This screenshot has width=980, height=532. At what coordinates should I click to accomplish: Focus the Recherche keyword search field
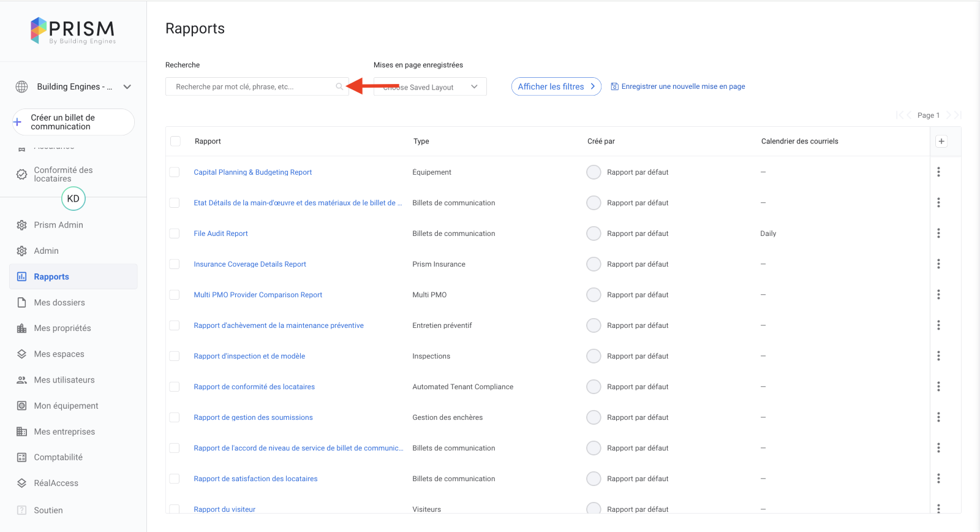click(x=251, y=87)
